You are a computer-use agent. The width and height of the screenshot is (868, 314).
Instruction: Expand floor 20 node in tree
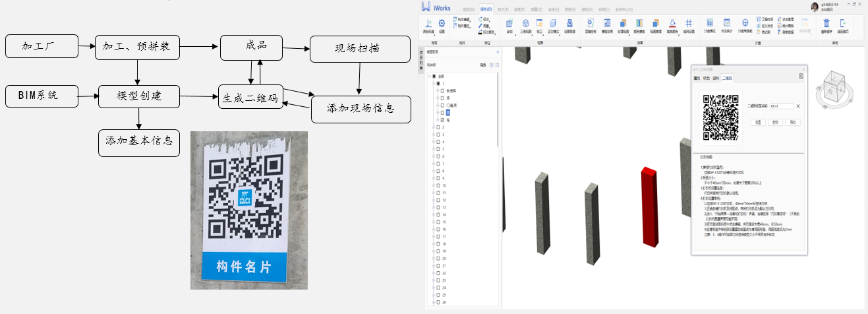(x=434, y=258)
